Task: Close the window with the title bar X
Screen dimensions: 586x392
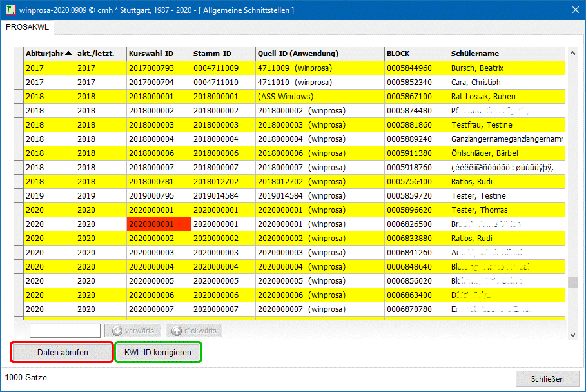Action: (574, 10)
